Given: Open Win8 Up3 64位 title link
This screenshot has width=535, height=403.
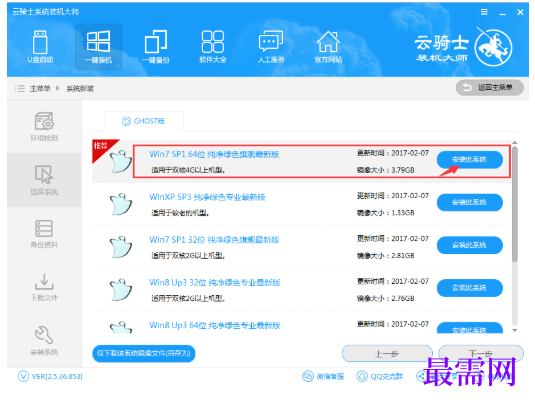Looking at the screenshot, I should (x=215, y=325).
